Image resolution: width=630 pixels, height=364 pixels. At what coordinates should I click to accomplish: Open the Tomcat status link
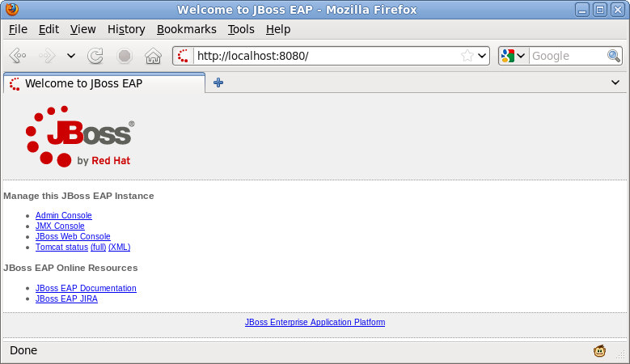tap(61, 247)
